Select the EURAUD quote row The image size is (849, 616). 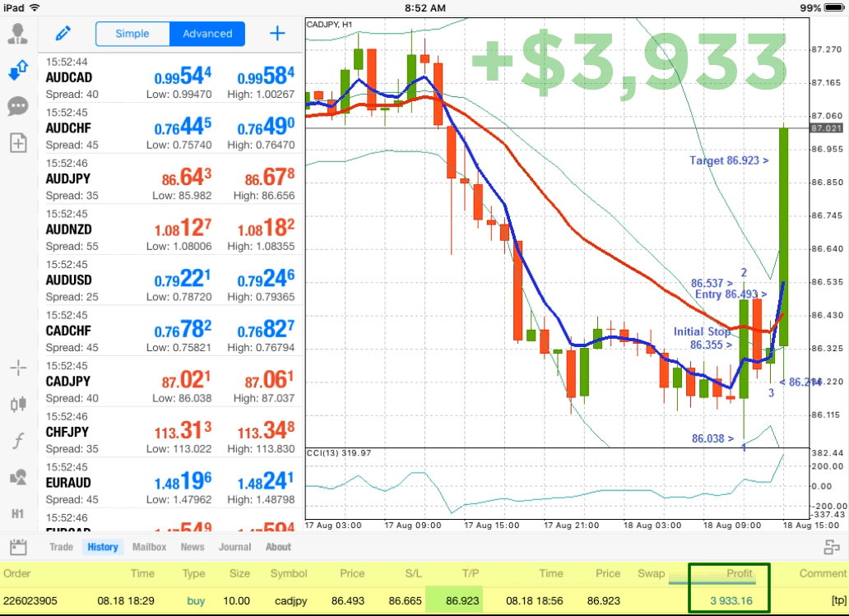click(x=170, y=483)
